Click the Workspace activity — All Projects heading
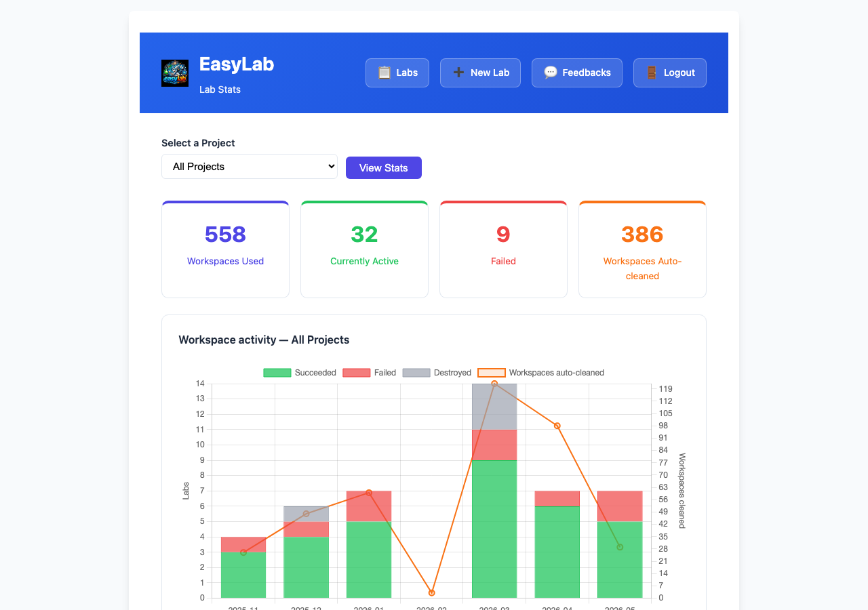 click(264, 340)
